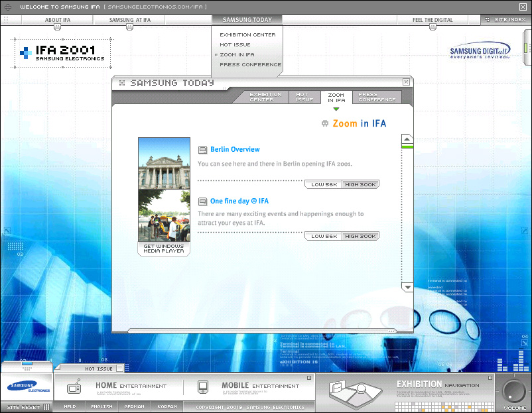Viewport: 532px width, 413px height.
Task: Click Get Windows Media Player
Action: click(164, 249)
